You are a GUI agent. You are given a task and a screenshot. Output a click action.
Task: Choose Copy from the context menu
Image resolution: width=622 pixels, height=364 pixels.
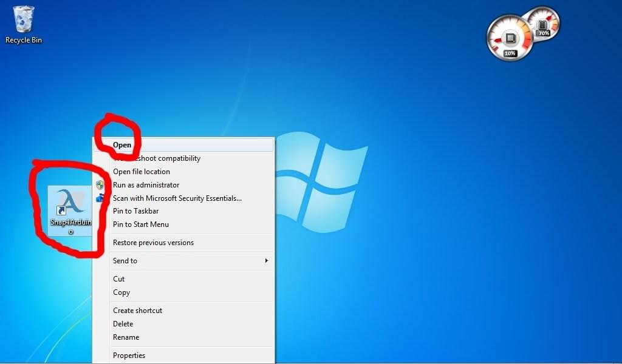point(183,292)
